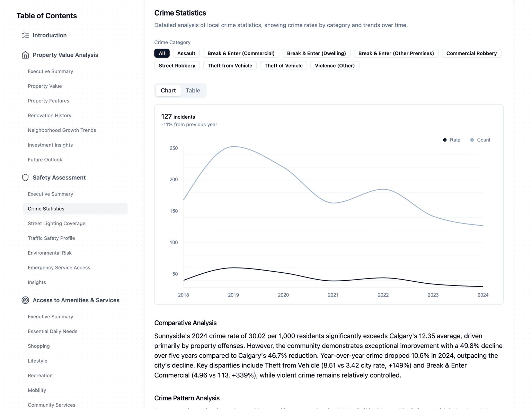Open Street Lighting Coverage section
The width and height of the screenshot is (532, 409).
click(56, 224)
